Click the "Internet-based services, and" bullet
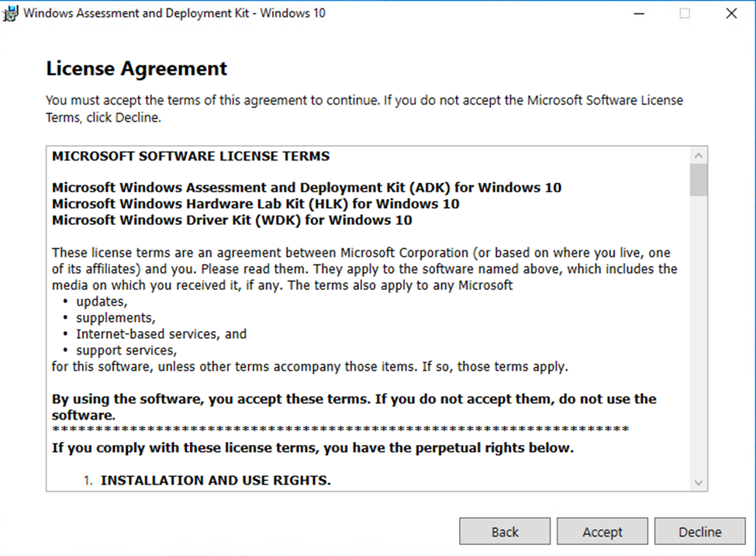Screen dimensions: 756x556 click(161, 334)
